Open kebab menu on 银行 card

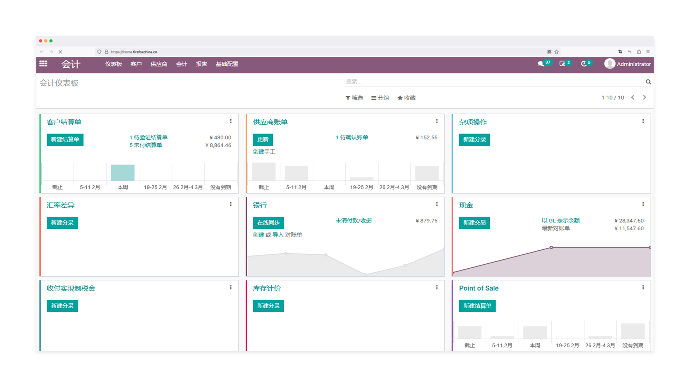[437, 204]
